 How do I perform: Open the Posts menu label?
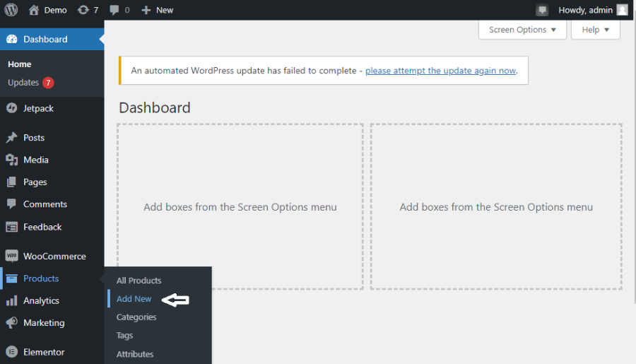pyautogui.click(x=34, y=138)
